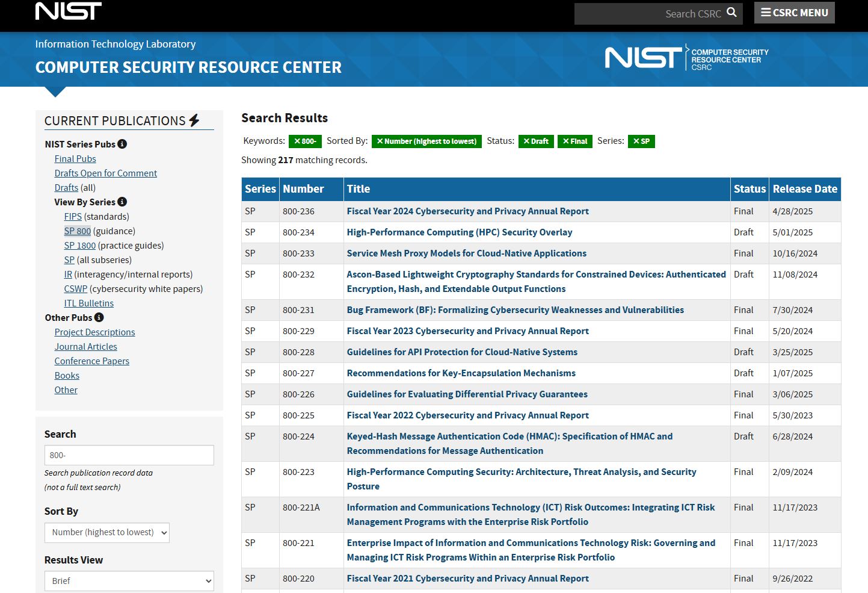The height and width of the screenshot is (593, 868).
Task: Open Keyed-Hash Message Authentication Code publication
Action: 510,444
